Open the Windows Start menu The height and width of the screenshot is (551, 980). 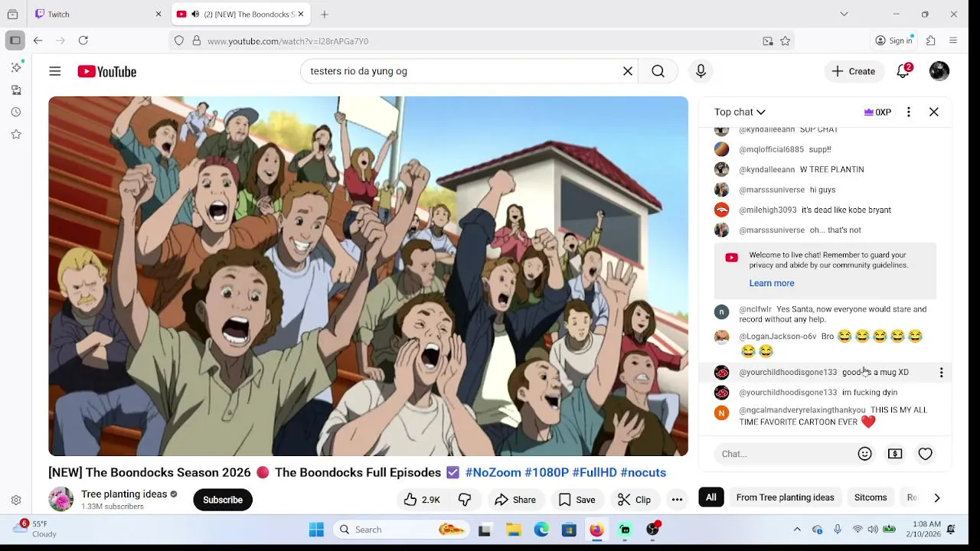pos(316,530)
